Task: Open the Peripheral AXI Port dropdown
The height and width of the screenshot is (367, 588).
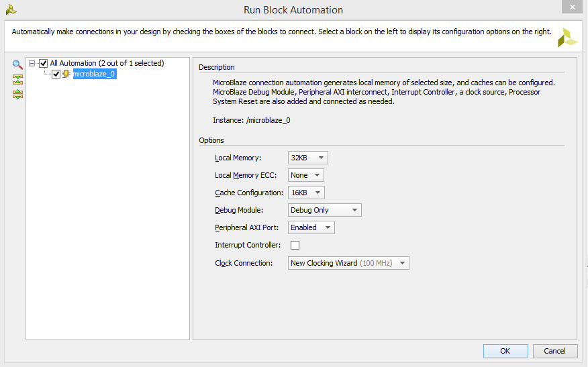Action: (311, 227)
